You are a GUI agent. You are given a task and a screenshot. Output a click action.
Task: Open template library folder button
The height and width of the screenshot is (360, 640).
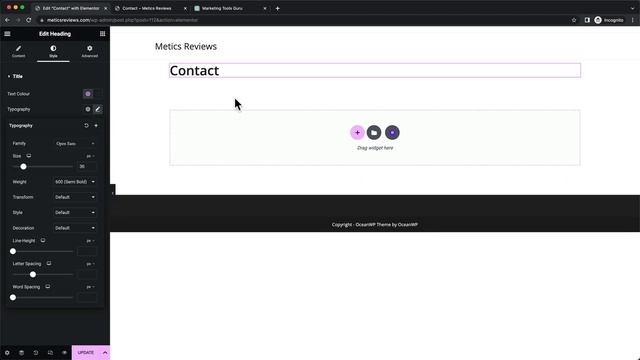pos(374,133)
